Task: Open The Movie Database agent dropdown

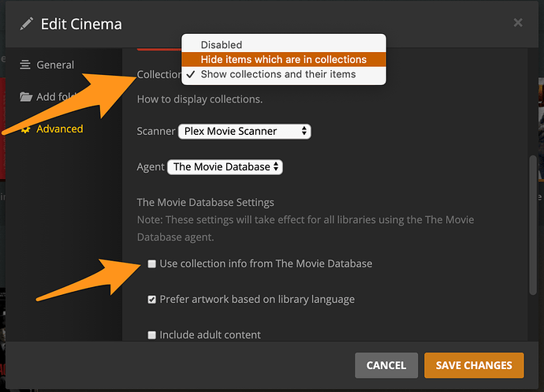Action: coord(225,166)
